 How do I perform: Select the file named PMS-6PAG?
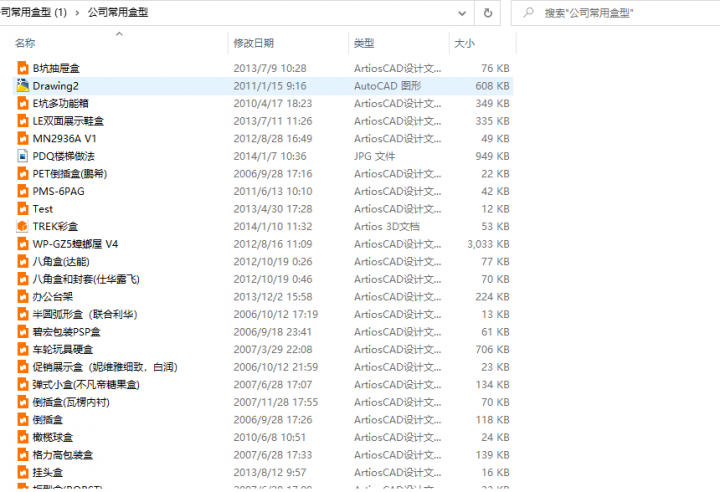tap(58, 192)
